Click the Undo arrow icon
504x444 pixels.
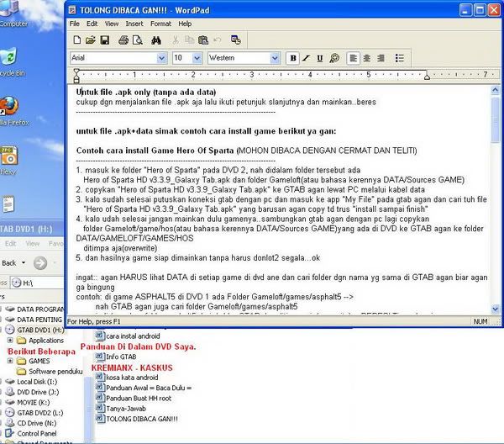(218, 40)
